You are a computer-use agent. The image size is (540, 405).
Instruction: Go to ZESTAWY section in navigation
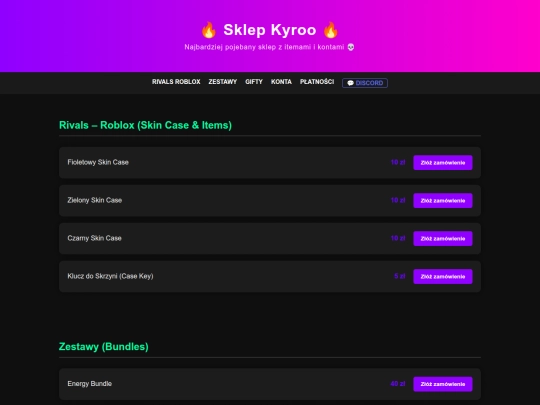coord(222,82)
